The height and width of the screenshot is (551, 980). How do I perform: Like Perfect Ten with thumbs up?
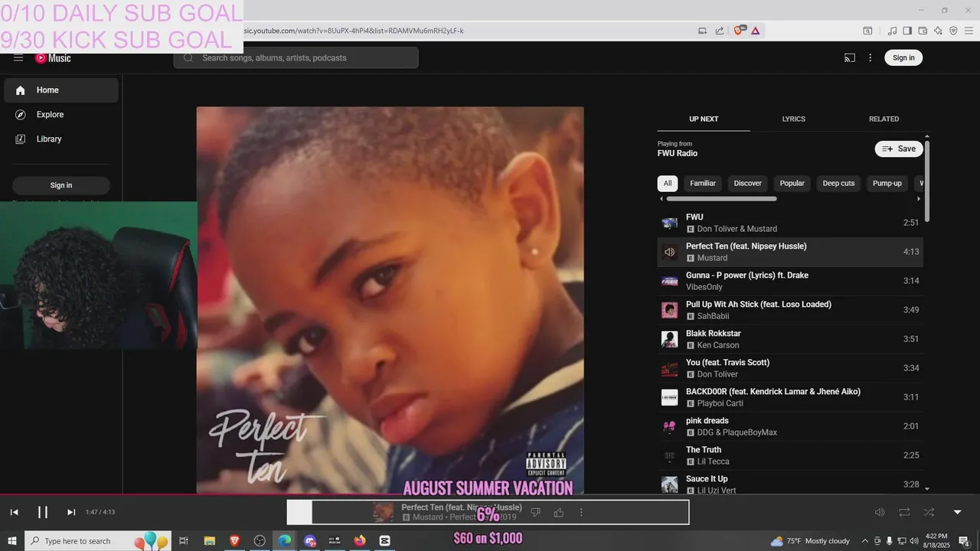pyautogui.click(x=559, y=512)
